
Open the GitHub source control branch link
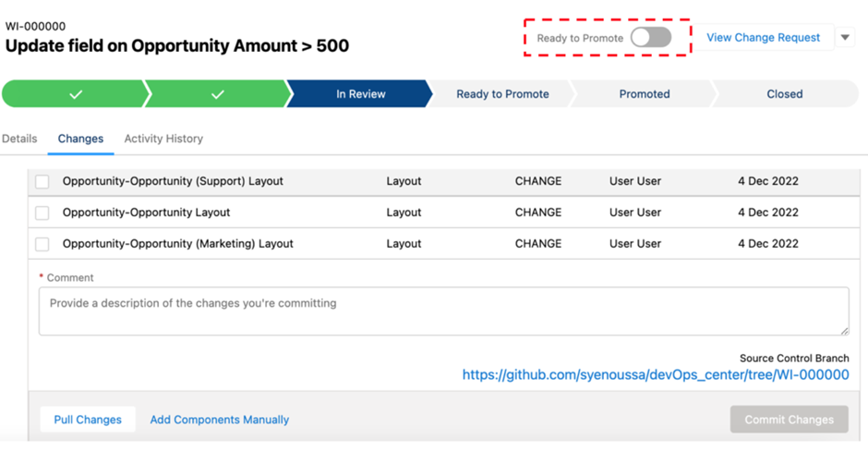coord(656,375)
